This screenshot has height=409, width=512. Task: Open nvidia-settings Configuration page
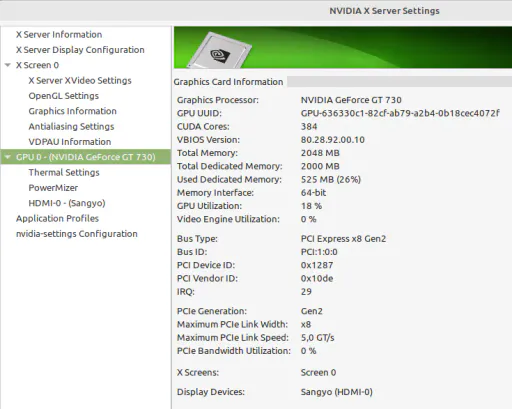pyautogui.click(x=77, y=234)
